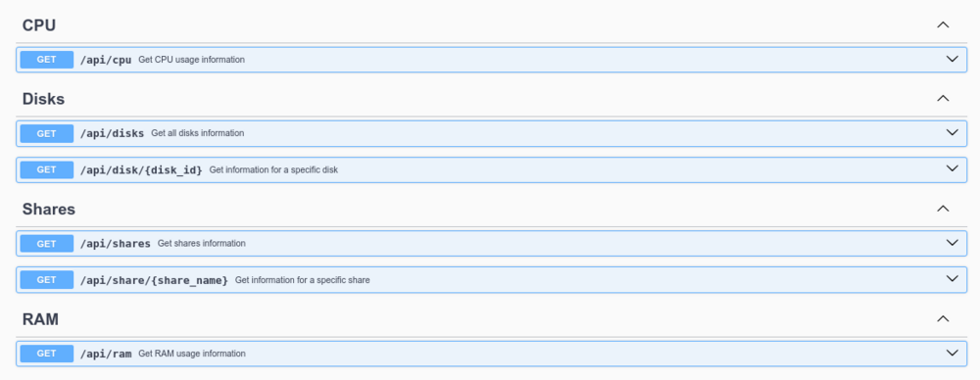This screenshot has height=380, width=980.
Task: Open the /api/share/{share_name} path link
Action: coord(154,280)
